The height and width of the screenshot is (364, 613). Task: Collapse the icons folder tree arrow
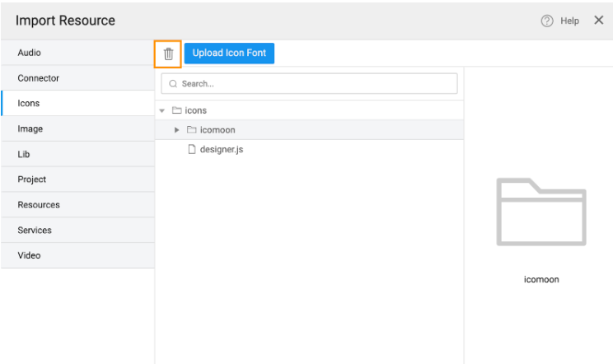[x=162, y=110]
